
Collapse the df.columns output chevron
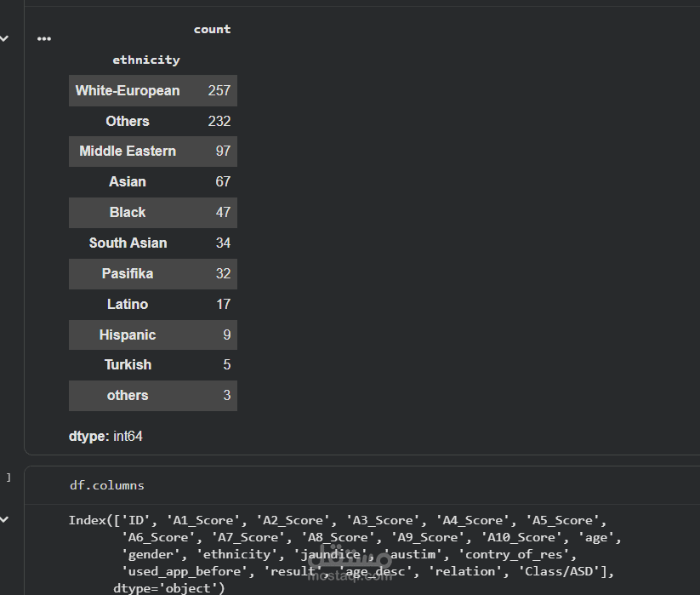(5, 518)
